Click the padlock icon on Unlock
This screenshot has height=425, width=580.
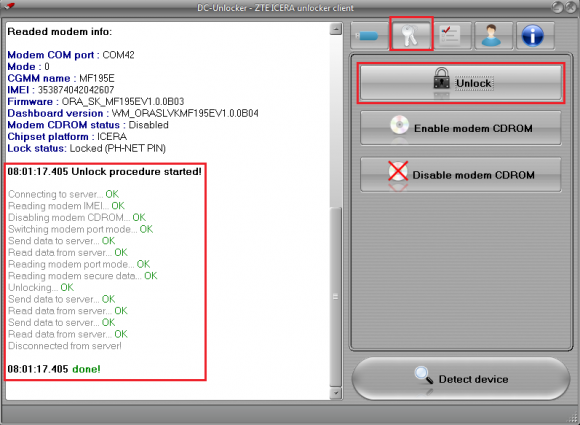coord(441,79)
